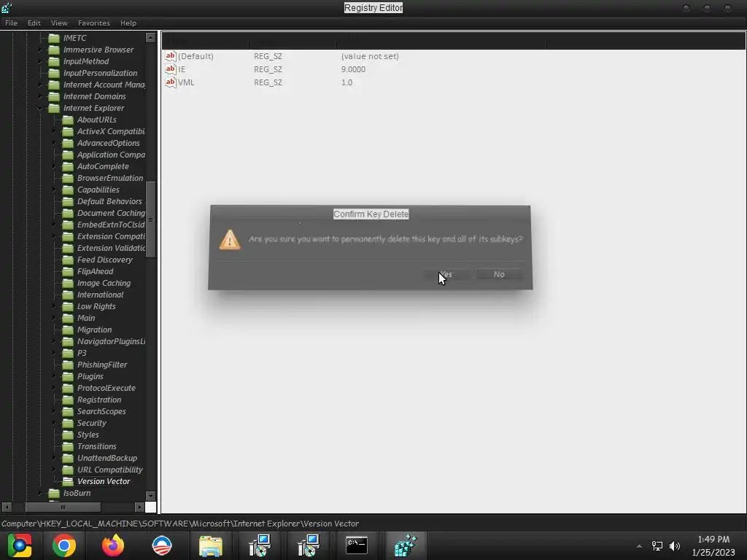Screen dimensions: 747x560
Task: Collapse the Internet Explorer key
Action: [x=40, y=108]
